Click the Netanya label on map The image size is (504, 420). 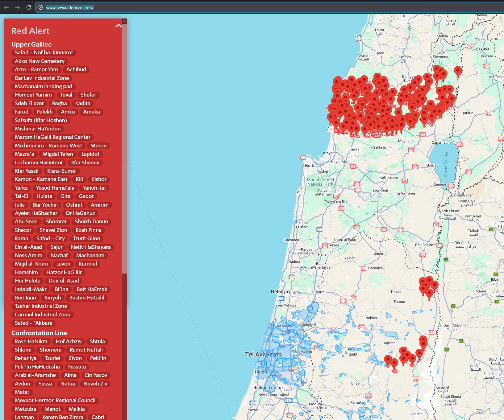pyautogui.click(x=279, y=291)
